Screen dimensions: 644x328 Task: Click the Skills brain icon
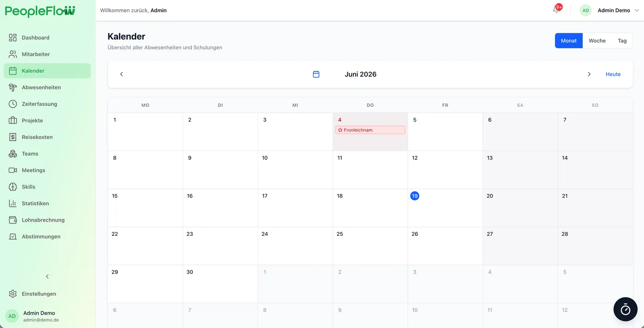tap(13, 187)
